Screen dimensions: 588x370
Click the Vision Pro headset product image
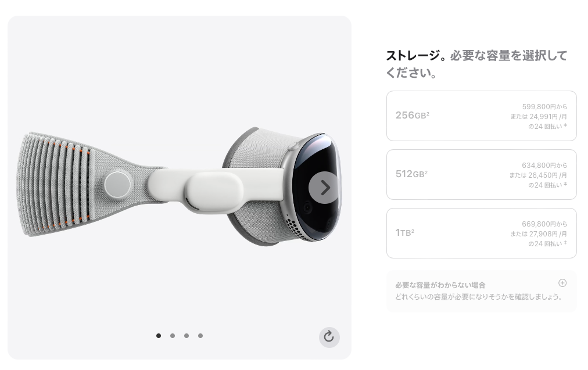point(180,186)
